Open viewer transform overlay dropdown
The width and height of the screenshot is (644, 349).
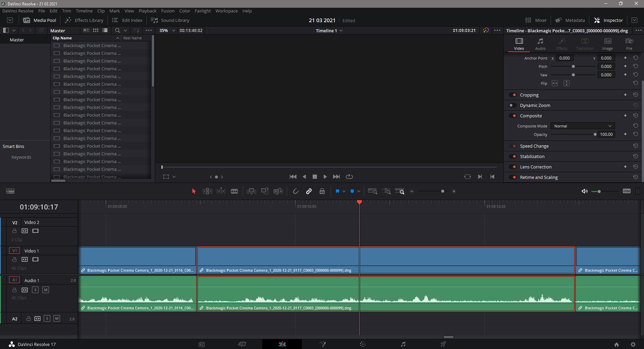(174, 177)
